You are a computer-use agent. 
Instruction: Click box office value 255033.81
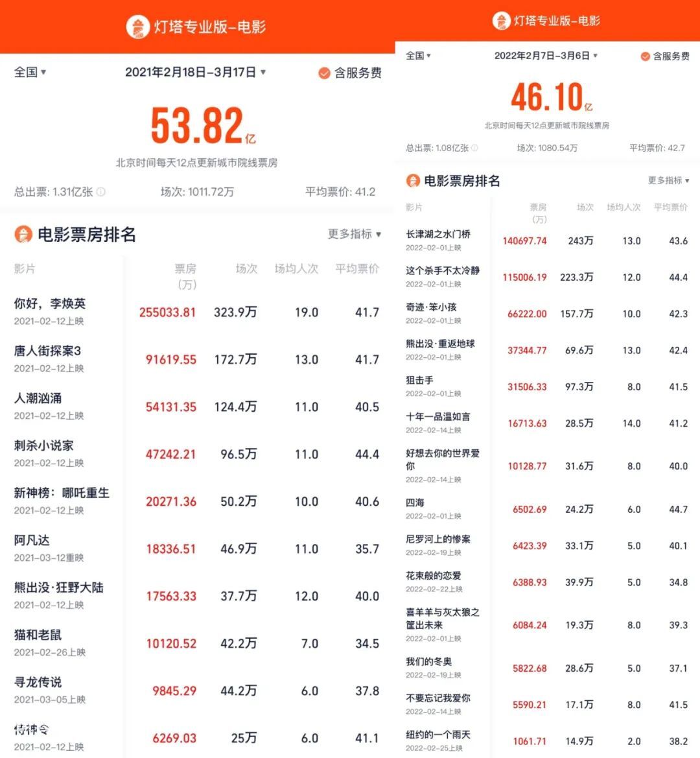pyautogui.click(x=168, y=313)
